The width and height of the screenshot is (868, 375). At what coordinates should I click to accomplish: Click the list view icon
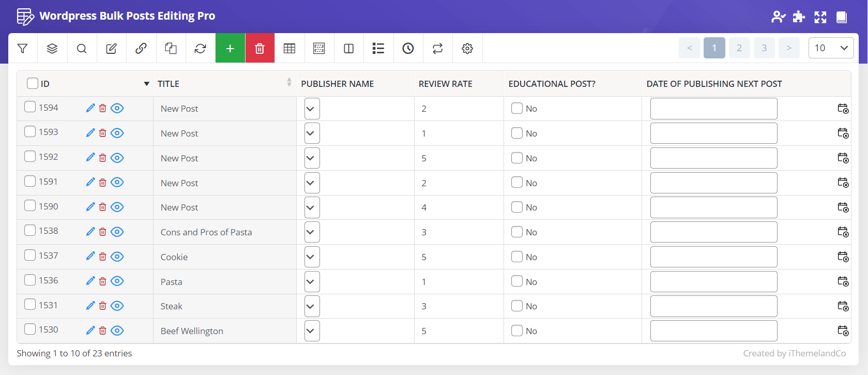click(378, 48)
